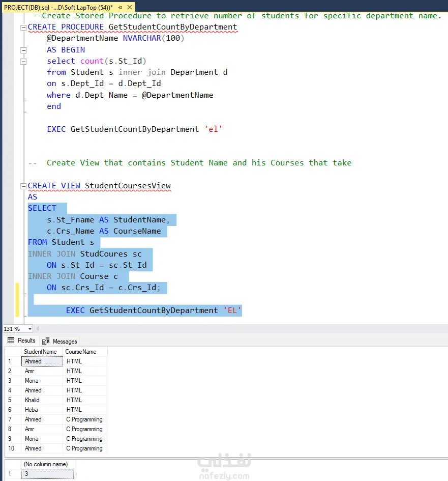Click row header number 10 in results

[13, 448]
